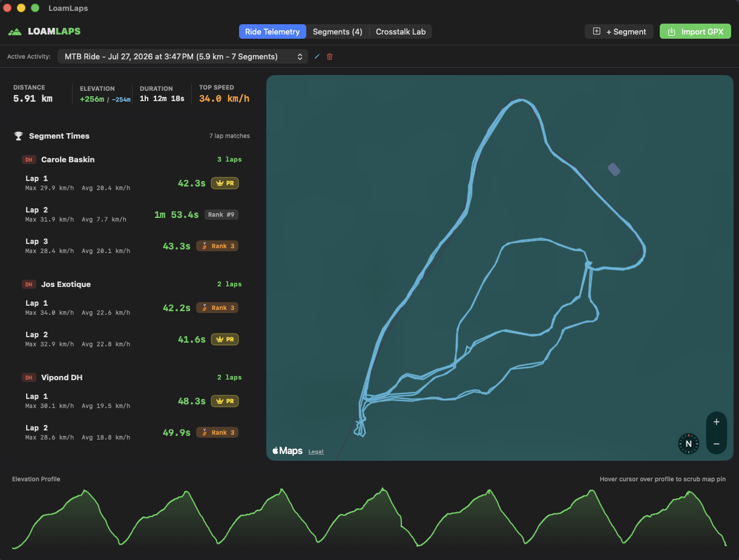Click the -254m elevation loss value

pyautogui.click(x=121, y=99)
